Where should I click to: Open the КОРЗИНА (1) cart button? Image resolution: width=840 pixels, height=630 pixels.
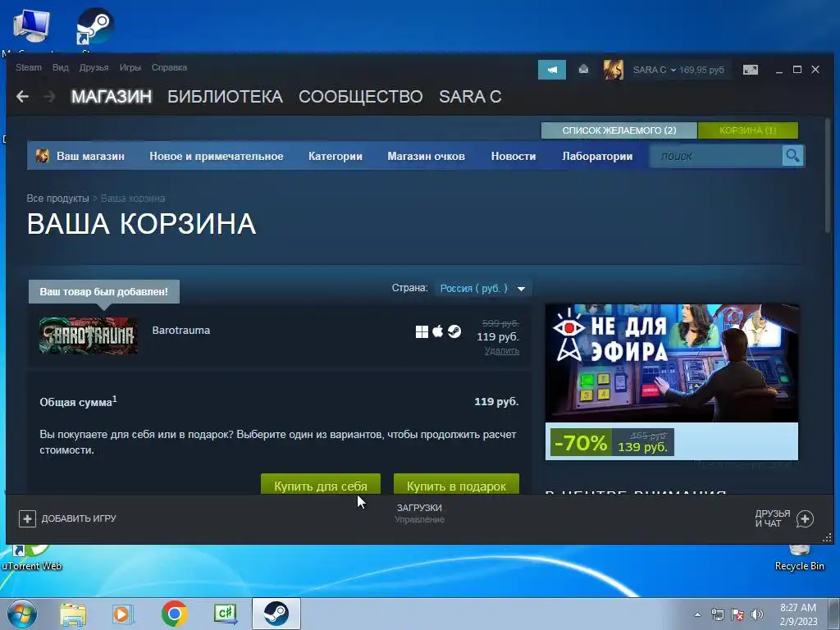click(x=748, y=130)
